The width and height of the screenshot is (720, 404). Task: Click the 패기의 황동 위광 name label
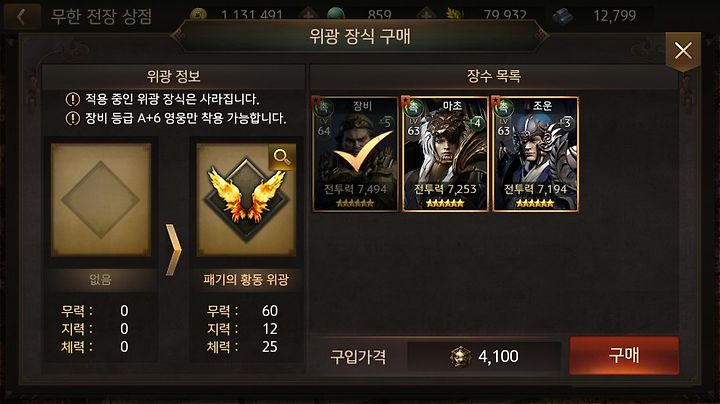click(x=246, y=280)
